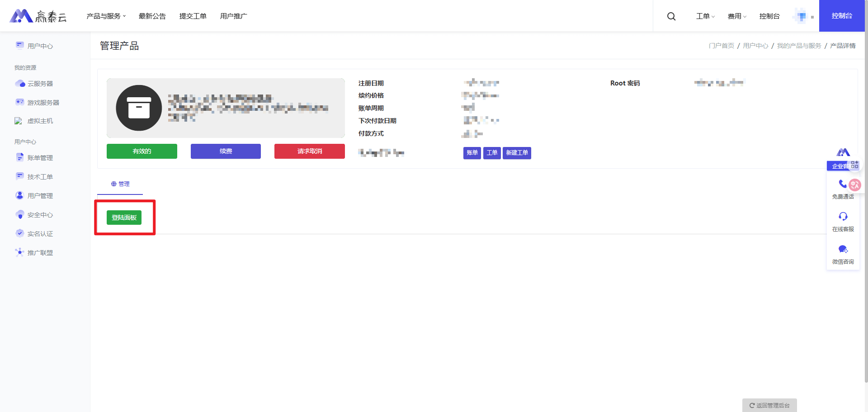This screenshot has width=868, height=412.
Task: Click the game server controller icon
Action: pyautogui.click(x=20, y=102)
